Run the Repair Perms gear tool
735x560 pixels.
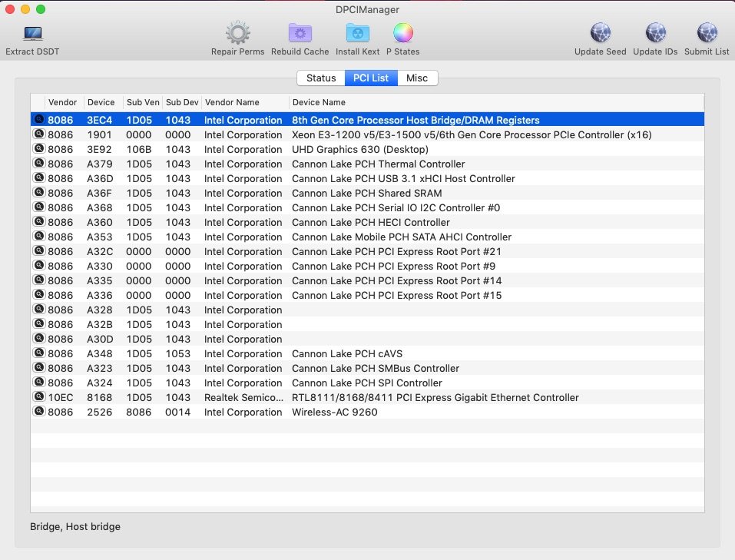[x=237, y=33]
